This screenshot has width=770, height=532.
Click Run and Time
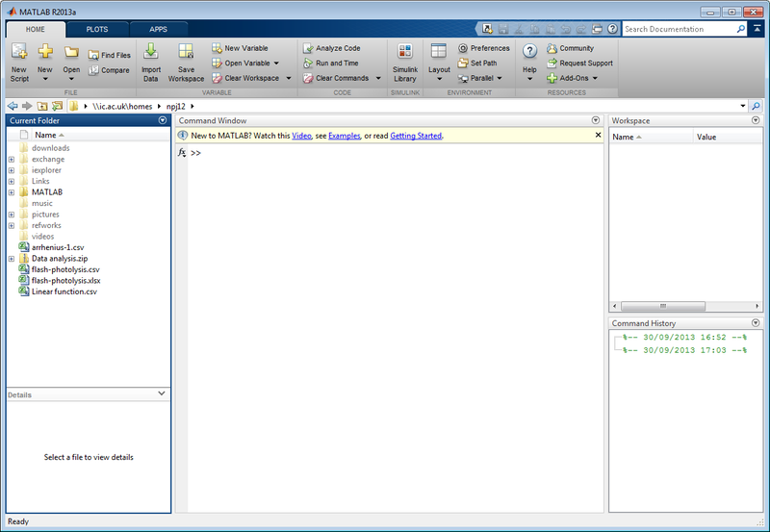pyautogui.click(x=331, y=63)
